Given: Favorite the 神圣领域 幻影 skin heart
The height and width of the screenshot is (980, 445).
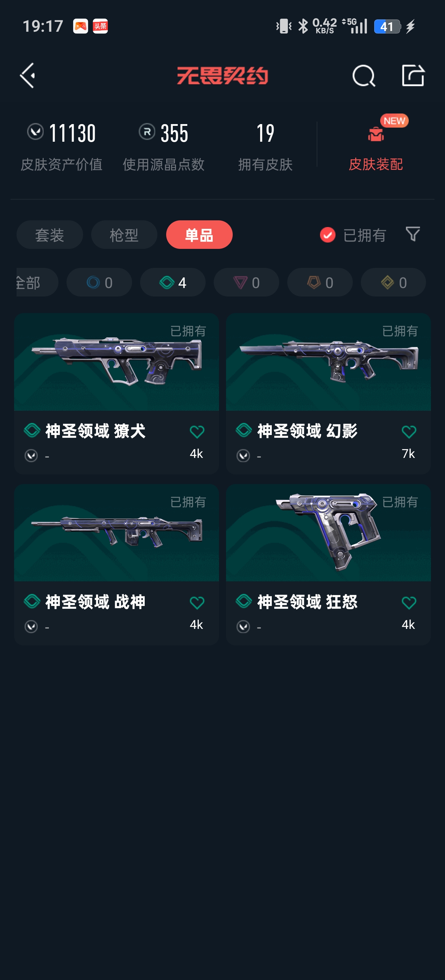Looking at the screenshot, I should click(409, 431).
